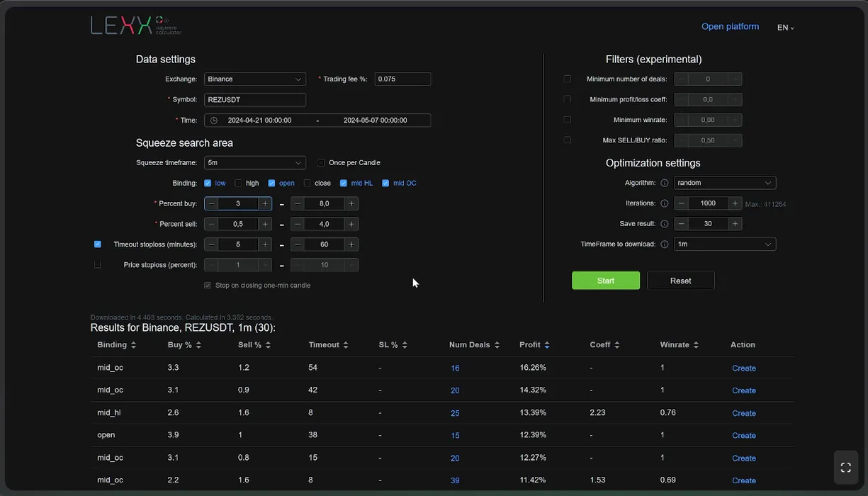Click the Reset button
This screenshot has height=496, width=868.
click(681, 281)
